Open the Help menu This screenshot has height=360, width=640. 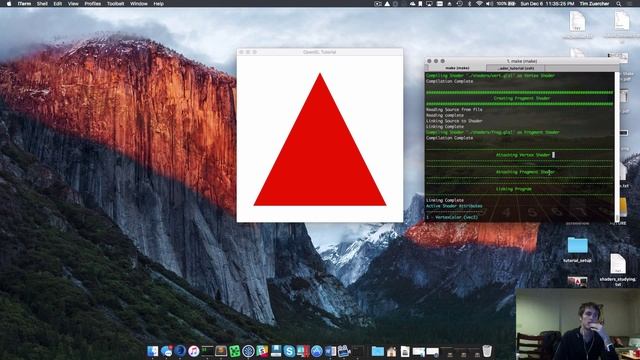coord(158,4)
